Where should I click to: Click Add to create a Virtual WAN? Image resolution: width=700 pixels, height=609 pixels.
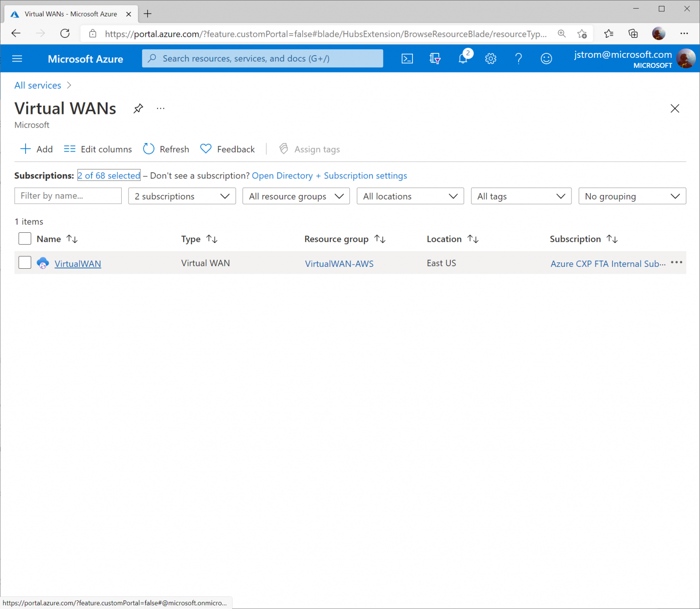click(x=36, y=149)
